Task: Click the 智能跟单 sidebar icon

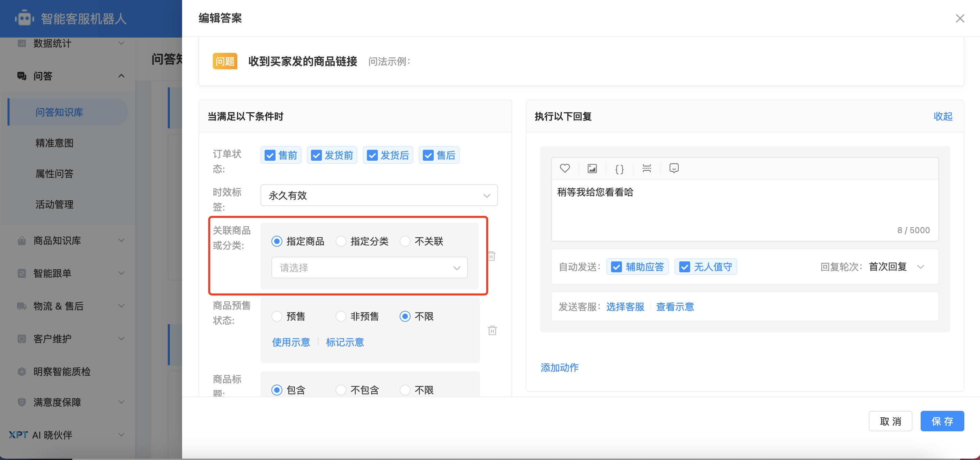Action: (x=22, y=273)
